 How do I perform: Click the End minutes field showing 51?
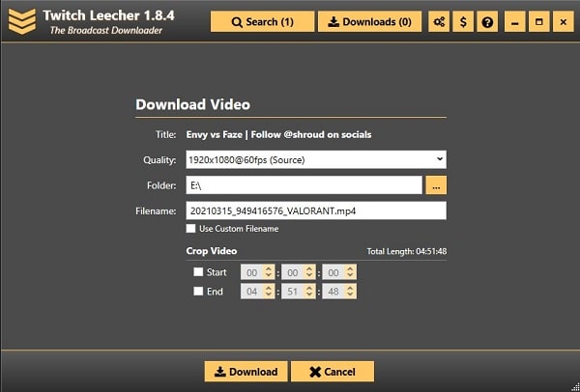click(298, 292)
